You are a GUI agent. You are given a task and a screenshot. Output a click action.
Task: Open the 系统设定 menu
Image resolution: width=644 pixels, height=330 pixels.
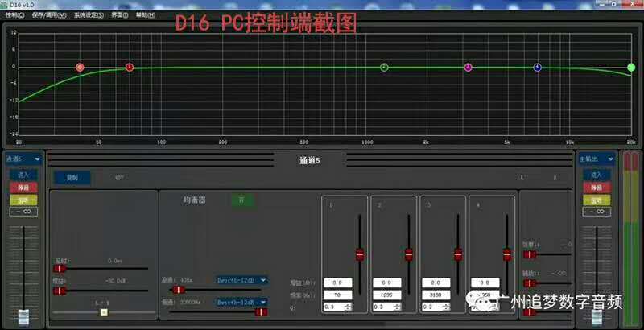coord(88,15)
